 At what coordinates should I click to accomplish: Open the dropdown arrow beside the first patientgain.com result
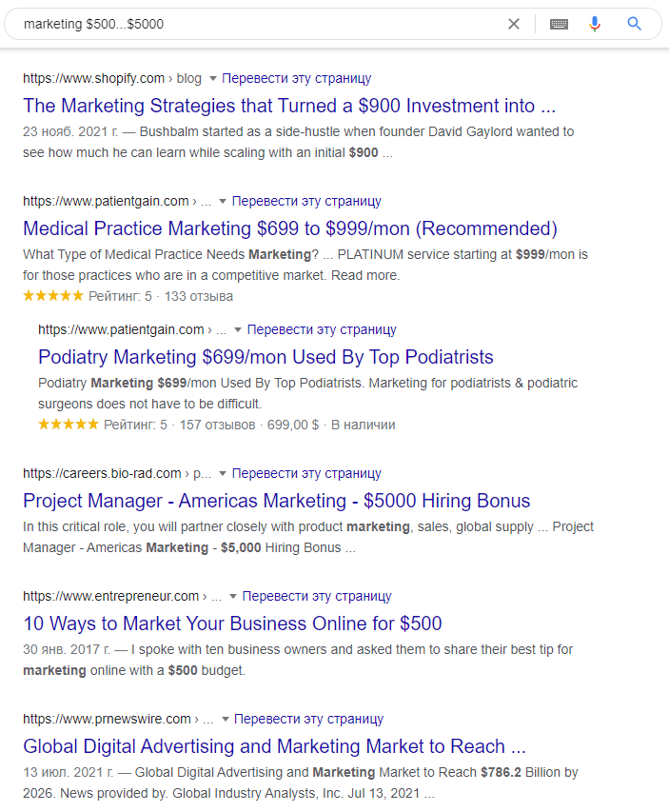[x=223, y=201]
